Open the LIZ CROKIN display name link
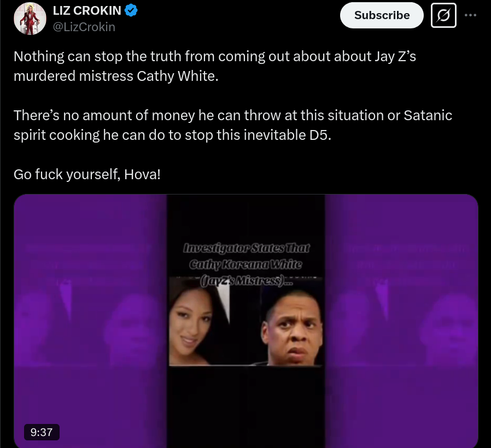 (87, 10)
